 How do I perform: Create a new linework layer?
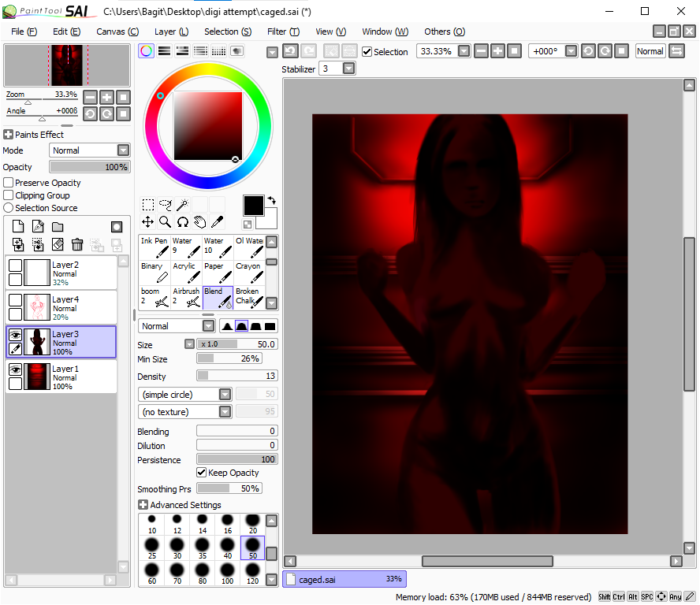coord(38,227)
